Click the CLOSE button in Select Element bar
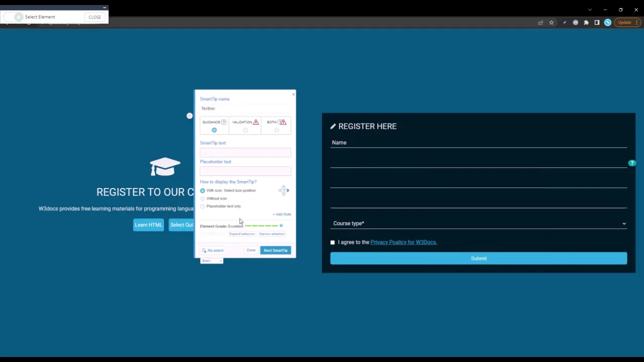Image resolution: width=644 pixels, height=362 pixels. 95,17
